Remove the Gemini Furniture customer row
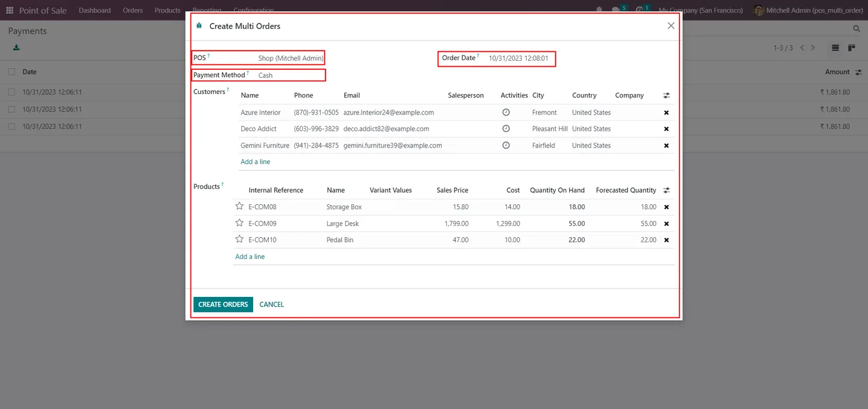The width and height of the screenshot is (868, 409). (666, 146)
